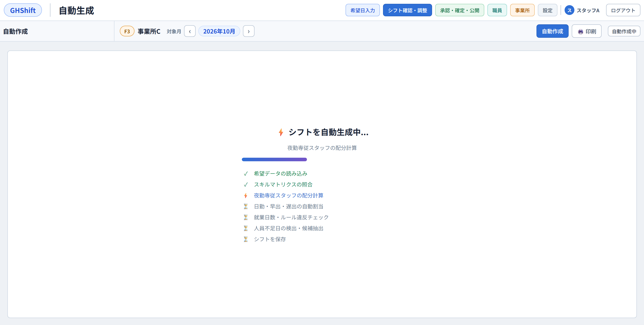Select the 日勤・早出・遅出の自動割当 step text
Screen dimensions: 644x325
click(x=288, y=206)
